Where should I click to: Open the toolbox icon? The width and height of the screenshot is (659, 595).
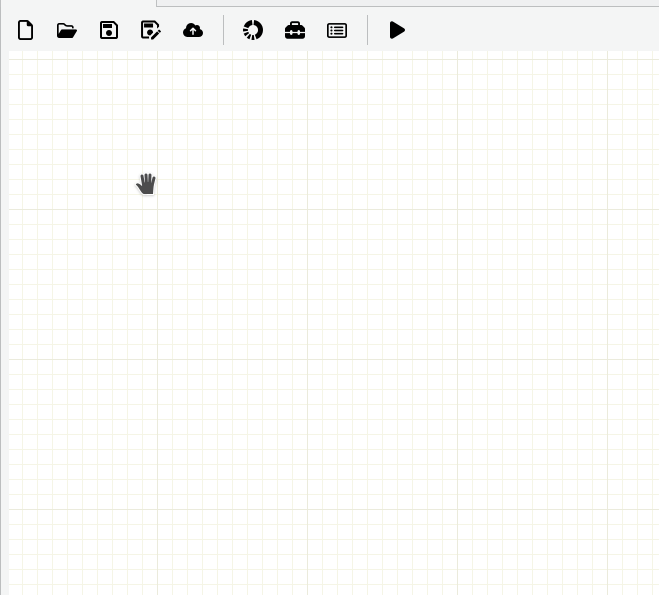295,30
